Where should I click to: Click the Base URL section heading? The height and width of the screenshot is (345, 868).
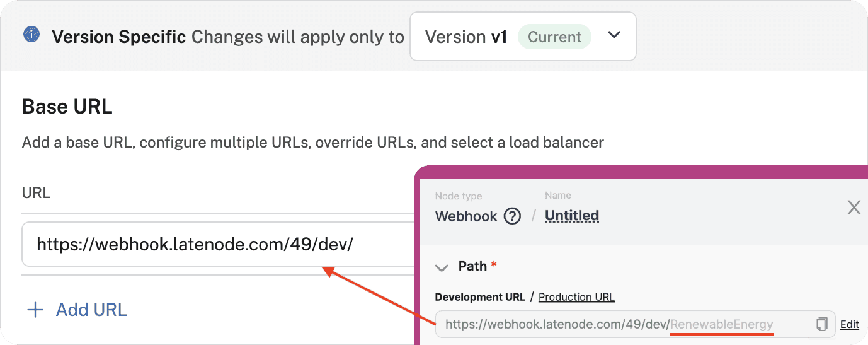pos(67,107)
